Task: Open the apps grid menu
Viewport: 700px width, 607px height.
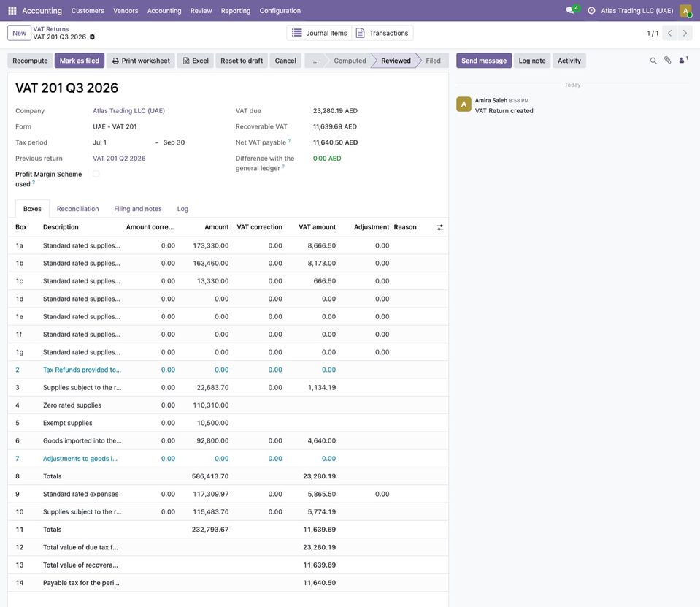Action: tap(12, 11)
